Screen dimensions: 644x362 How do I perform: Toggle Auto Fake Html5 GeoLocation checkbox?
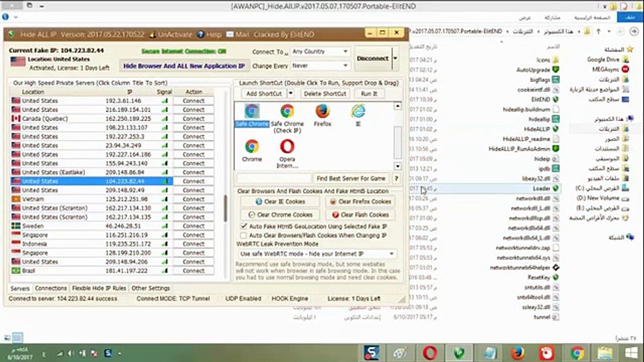click(244, 227)
